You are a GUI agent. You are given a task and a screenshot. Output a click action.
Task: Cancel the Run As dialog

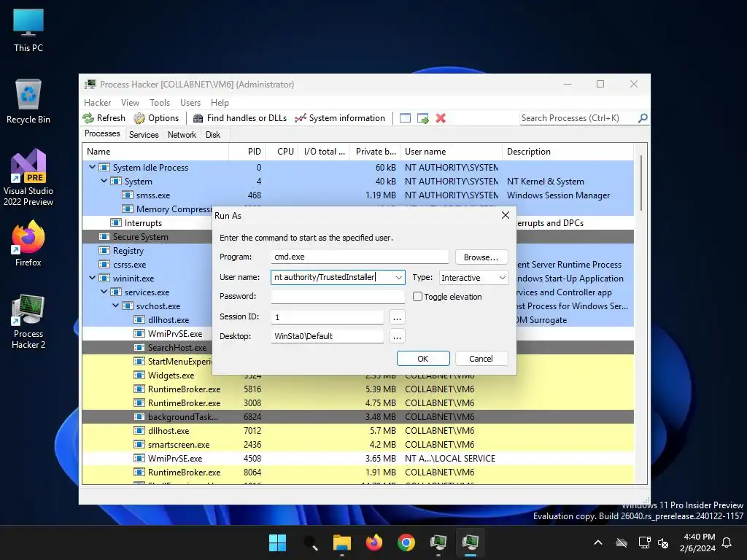pos(481,359)
